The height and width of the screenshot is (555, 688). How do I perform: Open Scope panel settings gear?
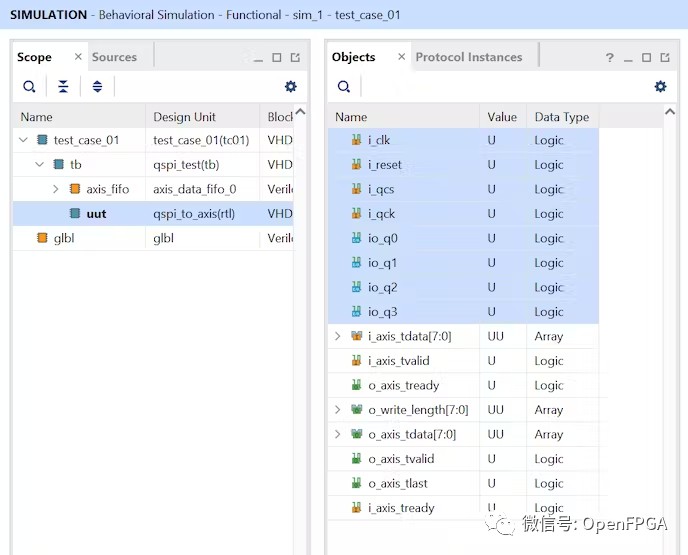[290, 86]
